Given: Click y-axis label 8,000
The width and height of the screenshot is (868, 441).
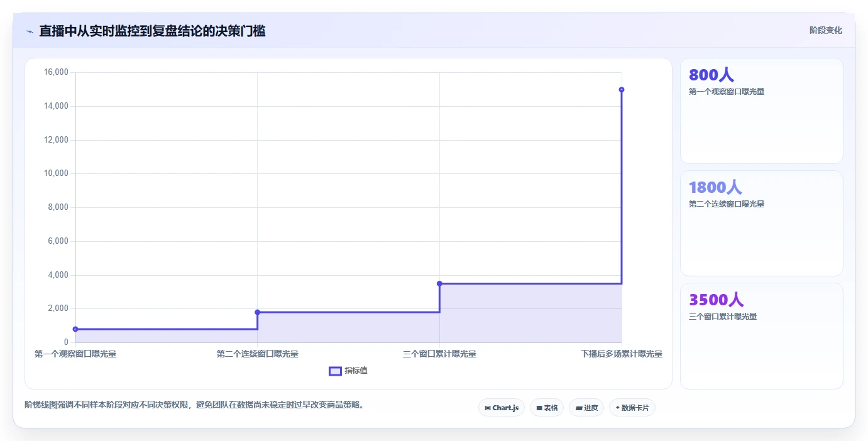Looking at the screenshot, I should tap(58, 207).
